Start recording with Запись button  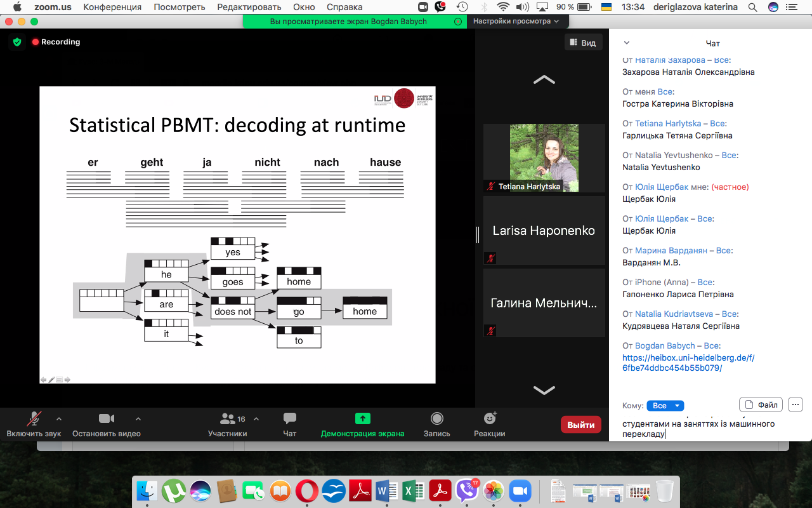(x=436, y=424)
